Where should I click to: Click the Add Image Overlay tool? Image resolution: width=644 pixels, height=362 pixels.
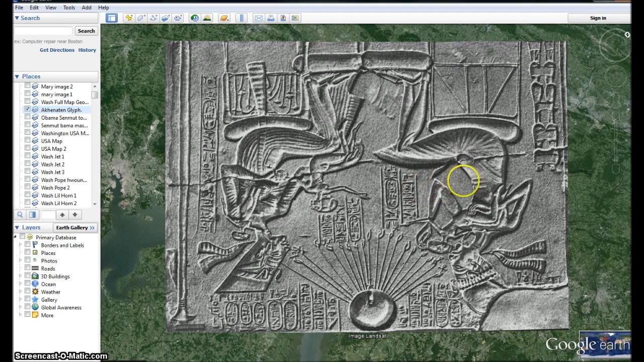pos(166,18)
